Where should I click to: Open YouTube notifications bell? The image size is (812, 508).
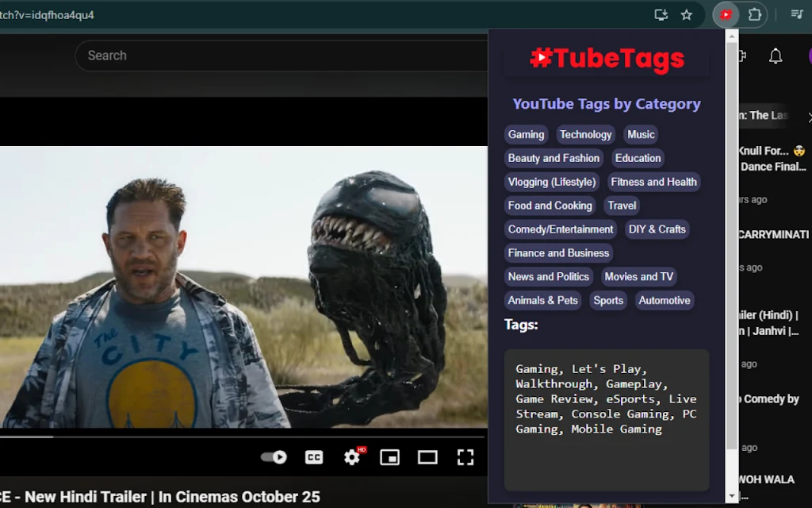pos(776,56)
